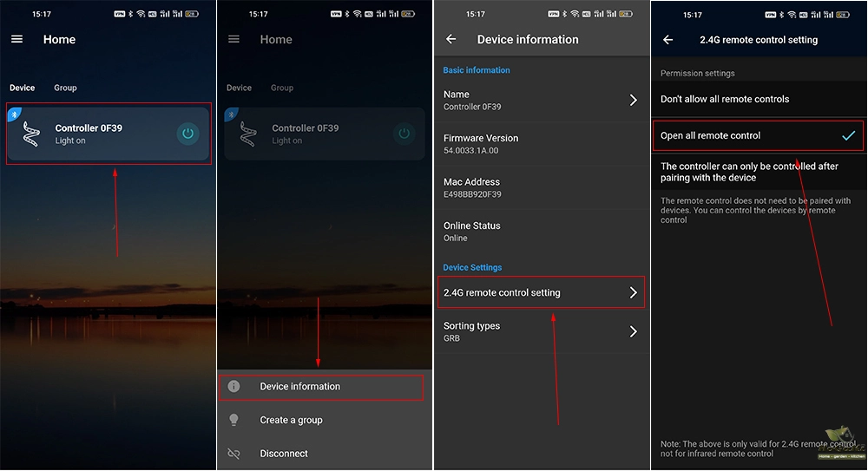Tap the blue Bluetooth badge on the undimmed controller card

tap(13, 114)
